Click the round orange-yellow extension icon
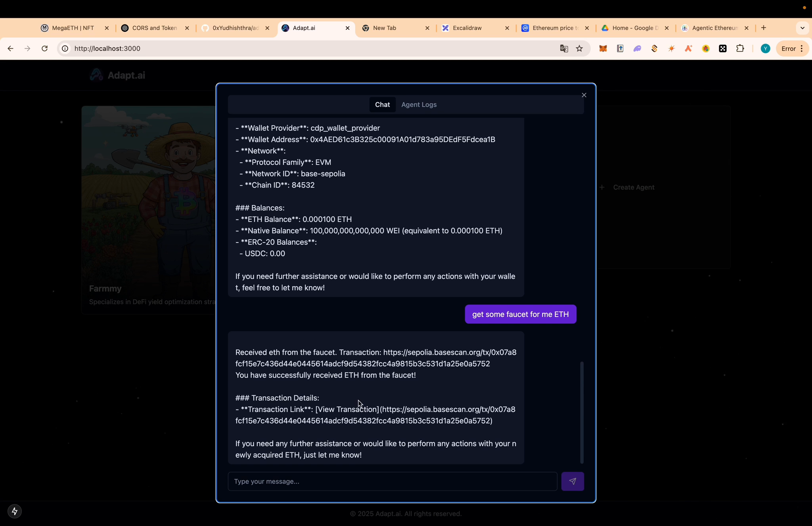The height and width of the screenshot is (526, 812). [706, 48]
